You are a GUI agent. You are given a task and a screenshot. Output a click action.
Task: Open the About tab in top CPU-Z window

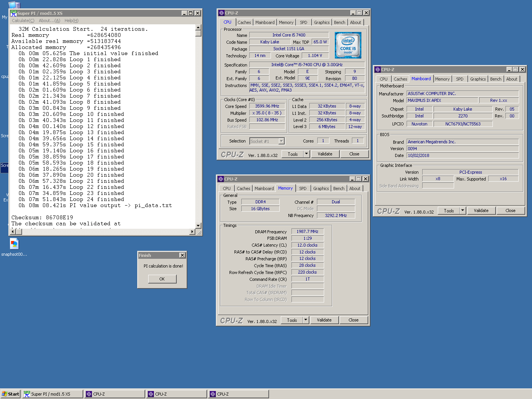point(356,22)
